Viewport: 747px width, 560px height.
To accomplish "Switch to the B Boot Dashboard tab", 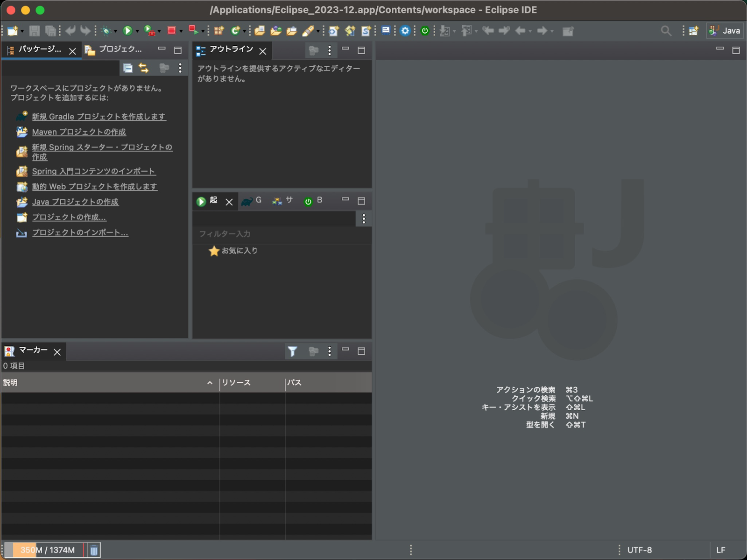I will click(313, 201).
